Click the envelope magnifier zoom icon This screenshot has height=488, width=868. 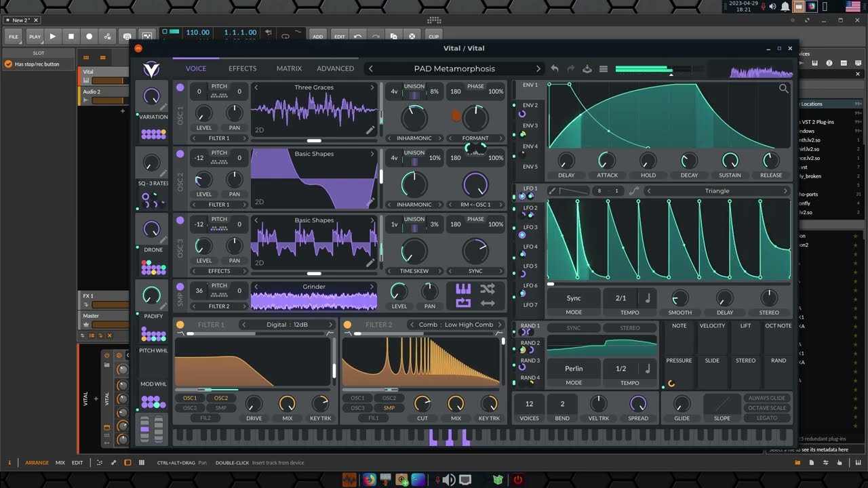pos(784,89)
